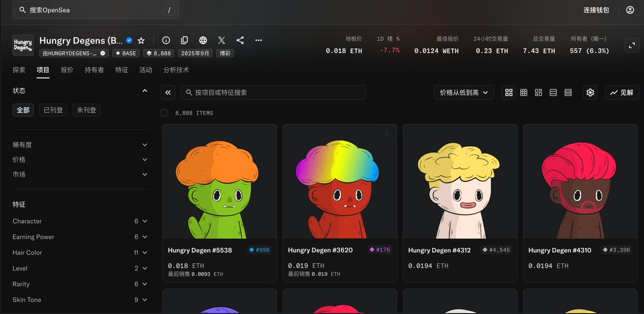Click the 2025年9月 date chip
This screenshot has width=644, height=314.
(x=195, y=53)
